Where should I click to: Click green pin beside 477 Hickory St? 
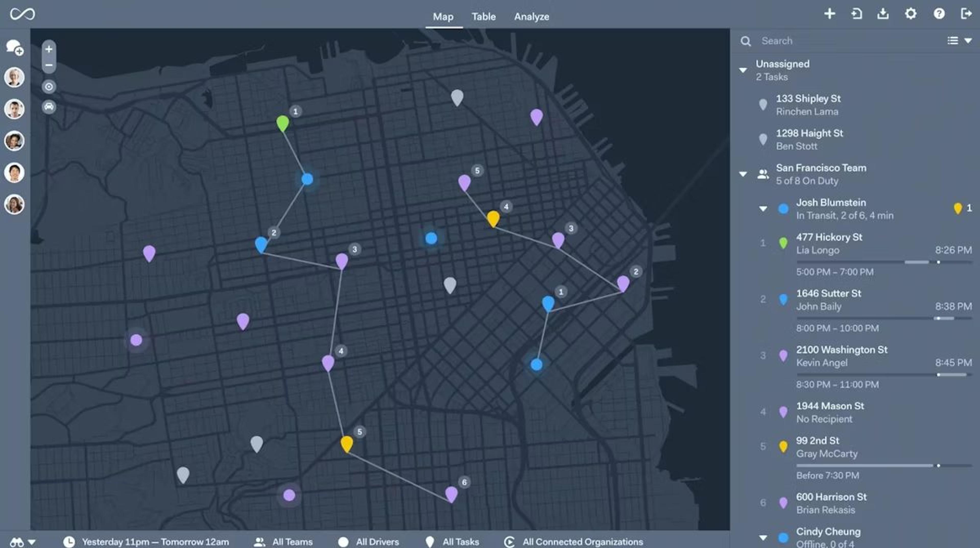pos(783,243)
